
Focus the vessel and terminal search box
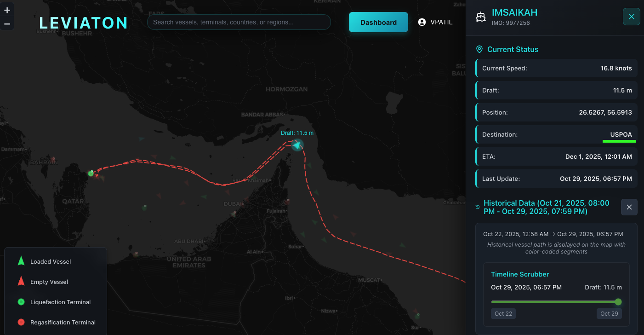[239, 22]
